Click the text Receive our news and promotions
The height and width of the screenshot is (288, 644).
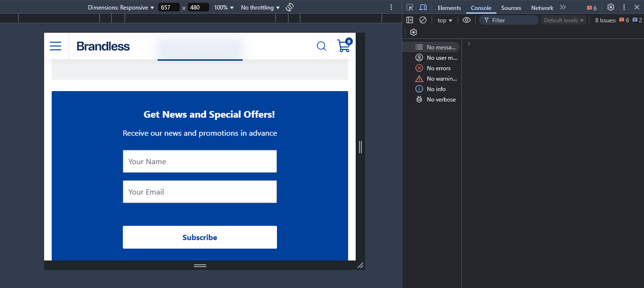200,133
